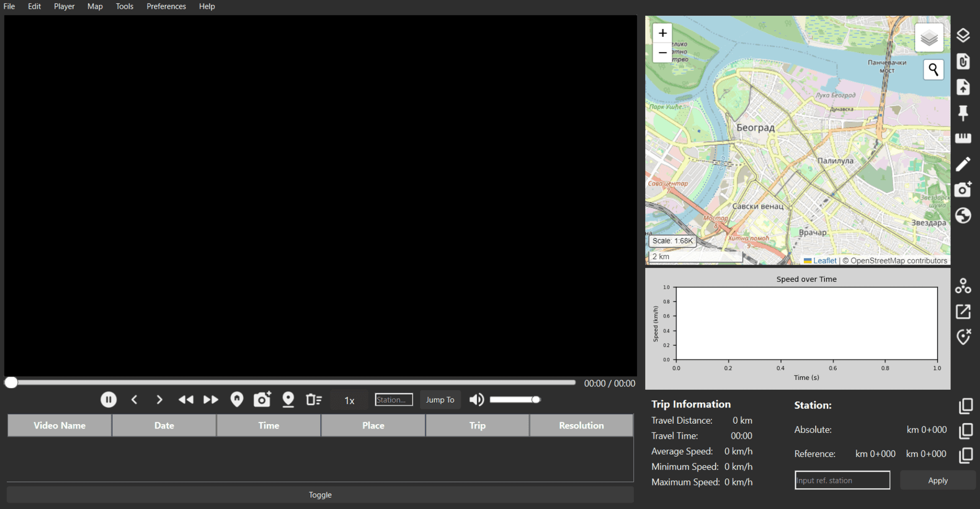
Task: Pause the video playback
Action: click(x=108, y=400)
